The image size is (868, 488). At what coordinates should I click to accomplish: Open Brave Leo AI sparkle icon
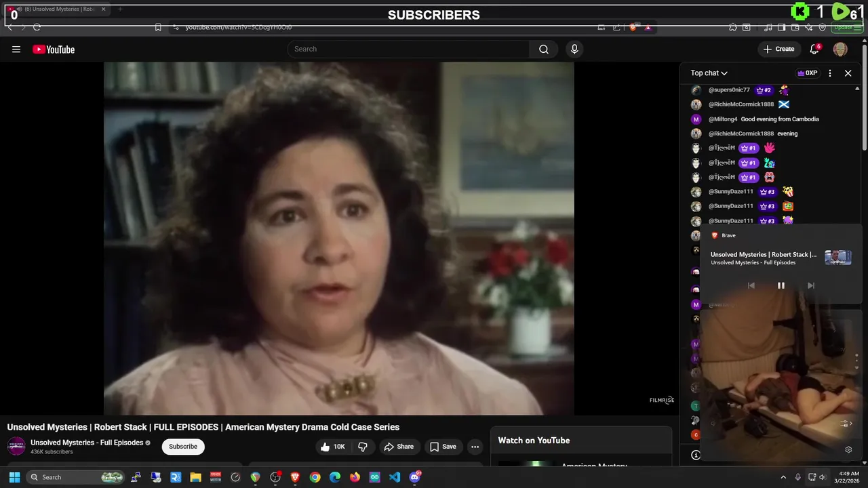[808, 27]
